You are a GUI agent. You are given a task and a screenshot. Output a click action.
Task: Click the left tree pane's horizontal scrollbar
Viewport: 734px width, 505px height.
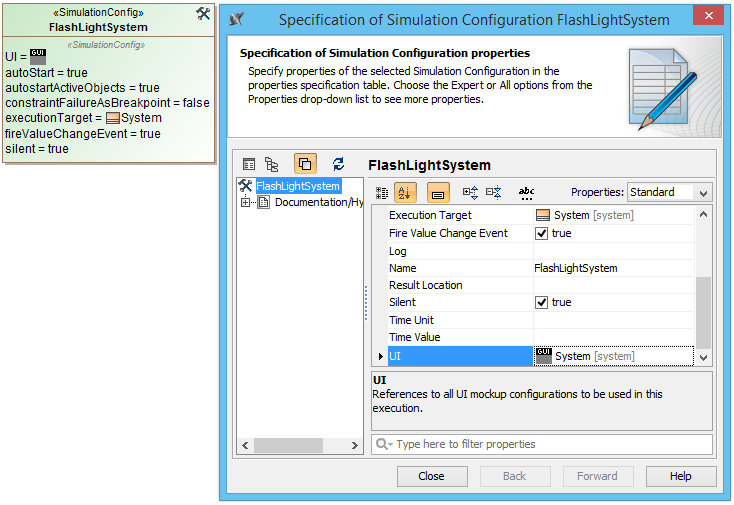tap(299, 446)
